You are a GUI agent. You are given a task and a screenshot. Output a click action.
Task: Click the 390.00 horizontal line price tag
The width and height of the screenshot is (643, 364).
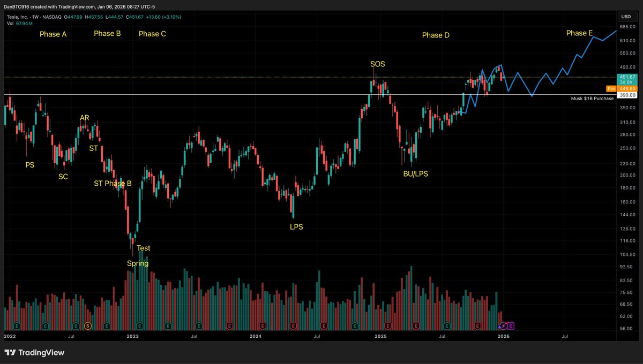point(627,94)
